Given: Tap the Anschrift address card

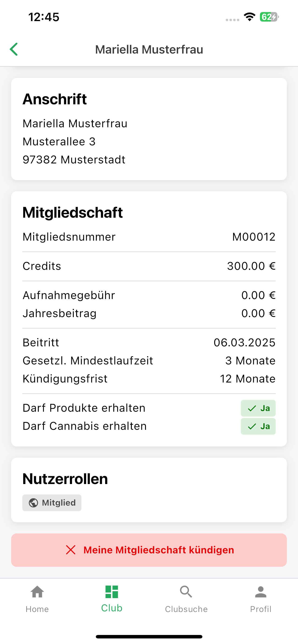Looking at the screenshot, I should (x=149, y=129).
